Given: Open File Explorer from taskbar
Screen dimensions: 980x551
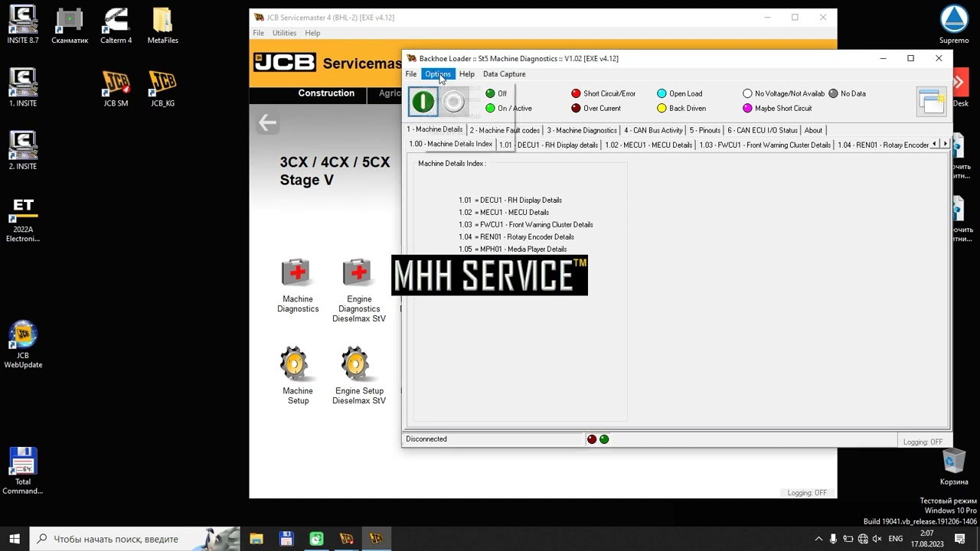Looking at the screenshot, I should (x=256, y=539).
